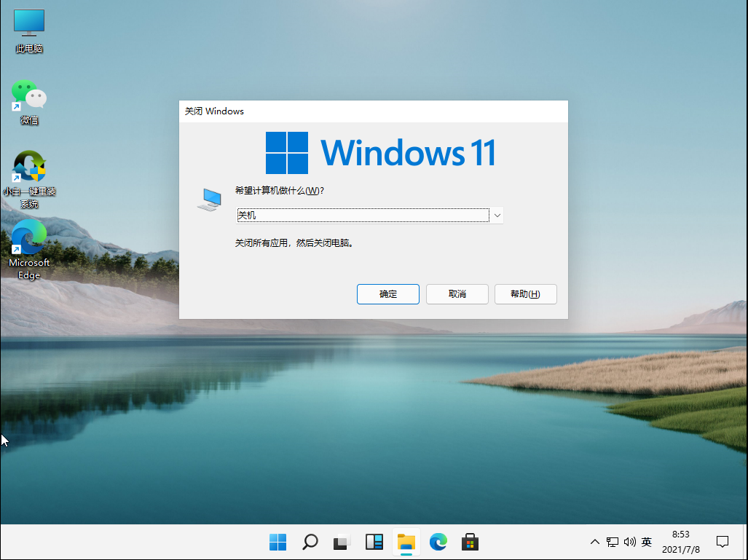The image size is (748, 560).
Task: Confirm shutdown by clicking 确定
Action: [x=387, y=294]
